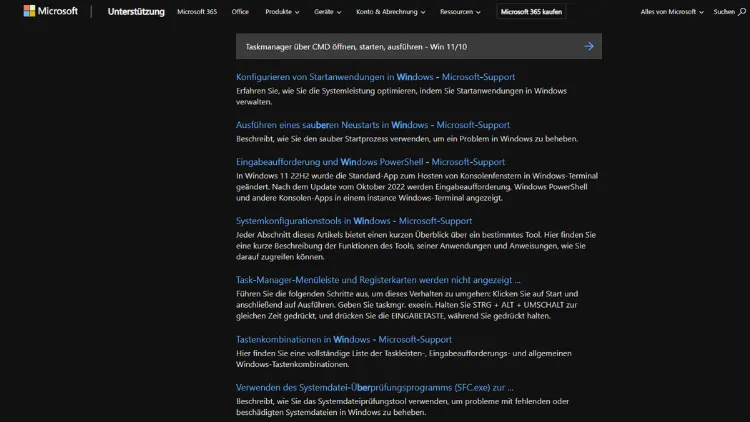Click text 'Beschreibt, wie Sie das Systemdateiprüfungstool'
Viewport: 750px width, 422px height.
[402, 407]
